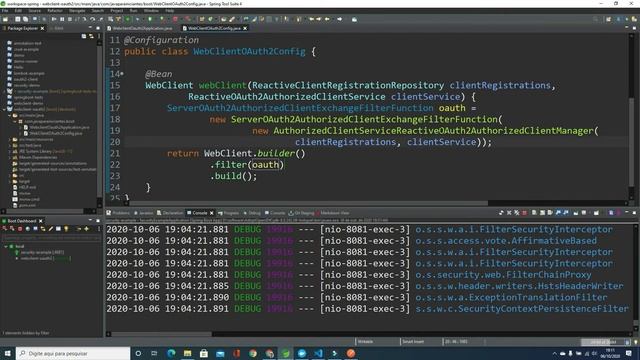Click the filter field in Boot Dashboard
The height and width of the screenshot is (360, 640).
[x=50, y=237]
